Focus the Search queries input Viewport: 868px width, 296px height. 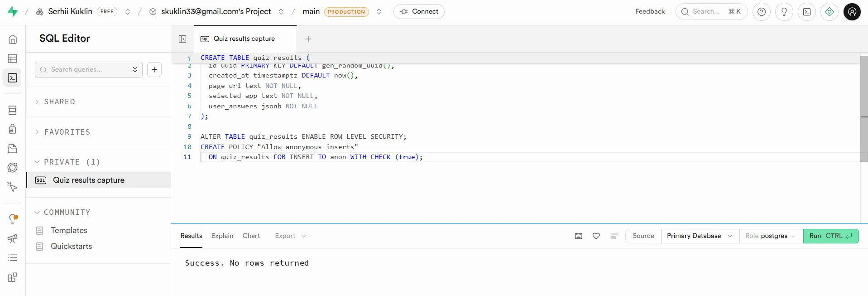[88, 69]
